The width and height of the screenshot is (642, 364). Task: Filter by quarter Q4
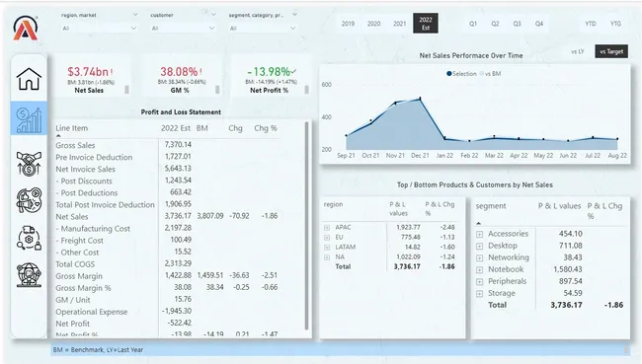539,24
